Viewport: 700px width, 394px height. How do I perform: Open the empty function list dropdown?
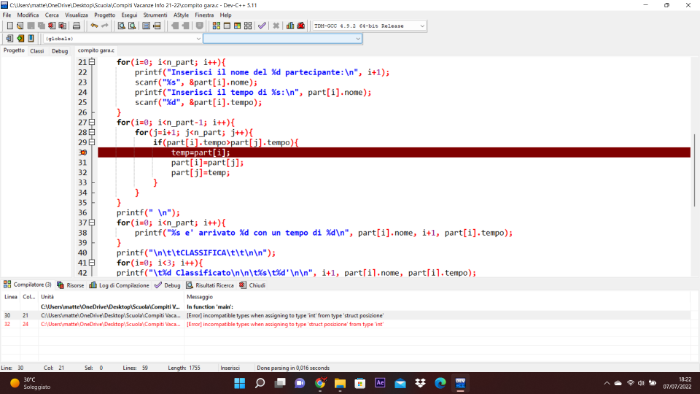pyautogui.click(x=283, y=39)
